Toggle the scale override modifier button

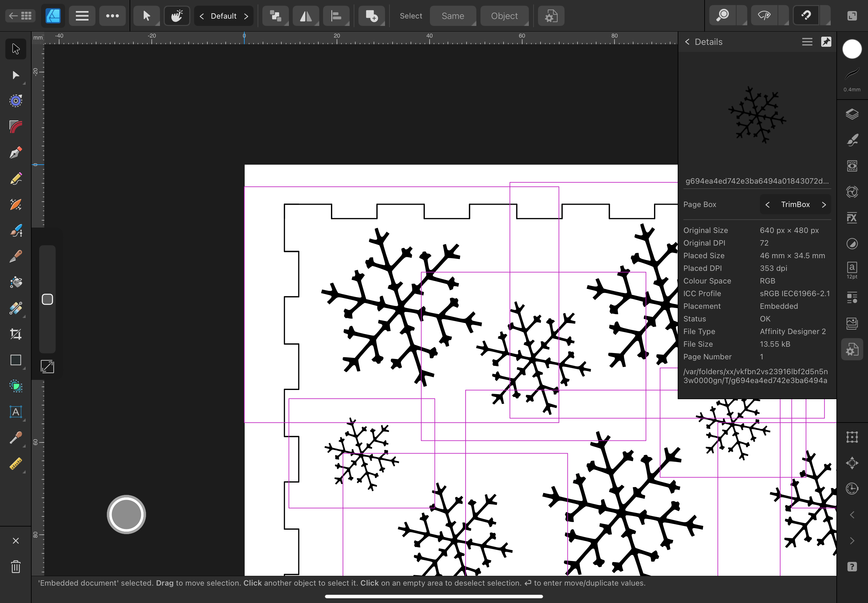point(47,367)
